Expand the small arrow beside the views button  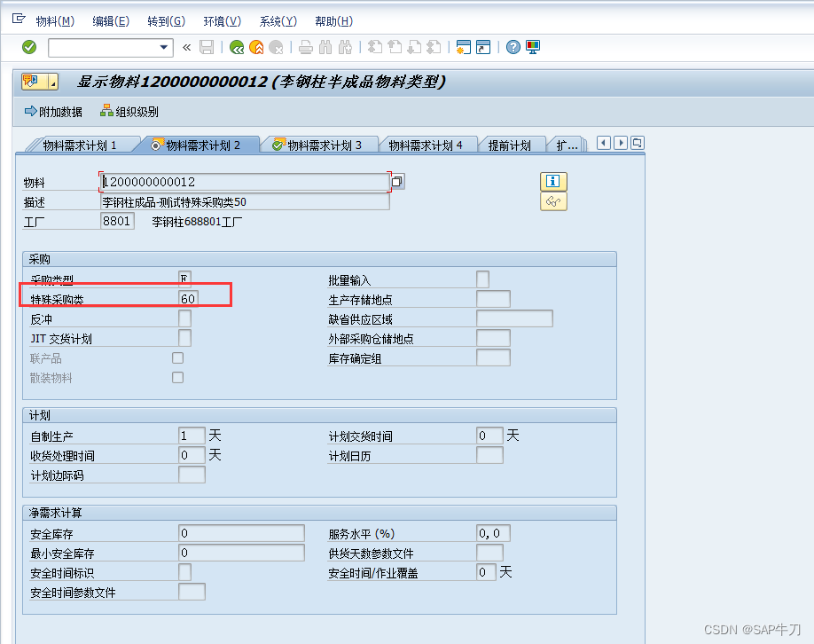[x=53, y=82]
